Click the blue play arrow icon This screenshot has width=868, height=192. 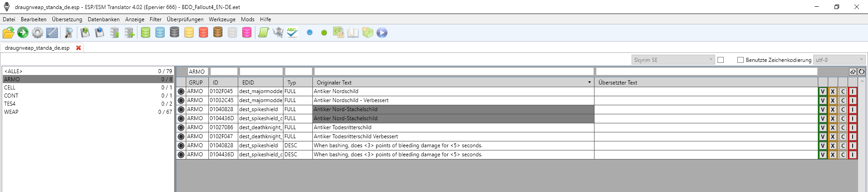[382, 33]
